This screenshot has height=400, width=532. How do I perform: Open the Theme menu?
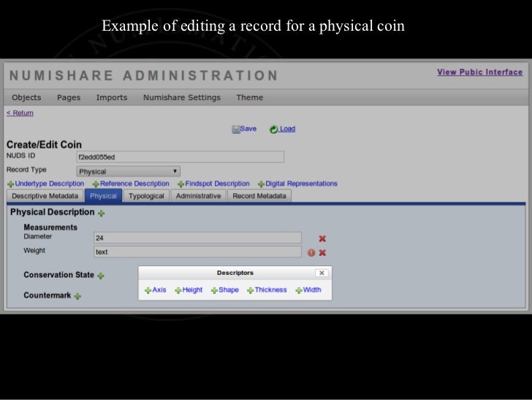tap(250, 97)
